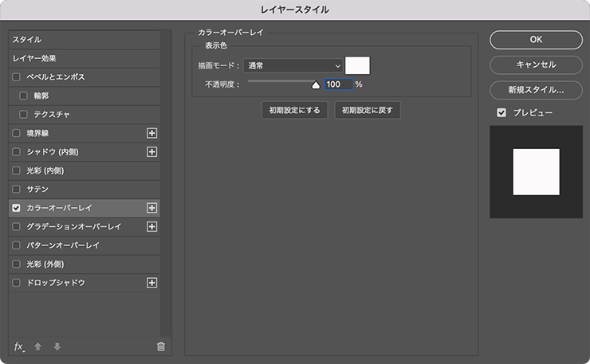Move effect up with the up arrow

tap(37, 346)
